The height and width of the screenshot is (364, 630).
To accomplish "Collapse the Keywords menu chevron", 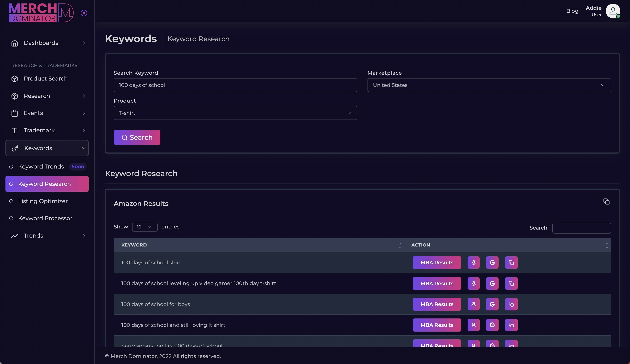I will (84, 148).
